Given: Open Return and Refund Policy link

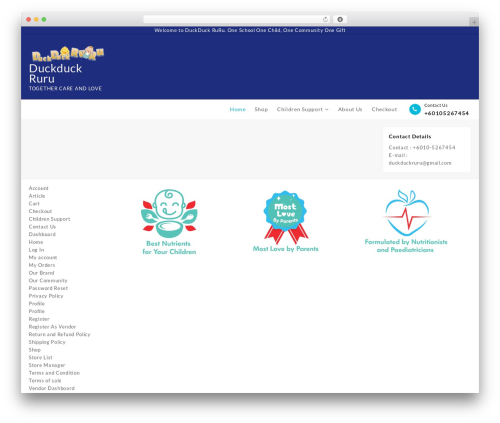Looking at the screenshot, I should (x=59, y=334).
